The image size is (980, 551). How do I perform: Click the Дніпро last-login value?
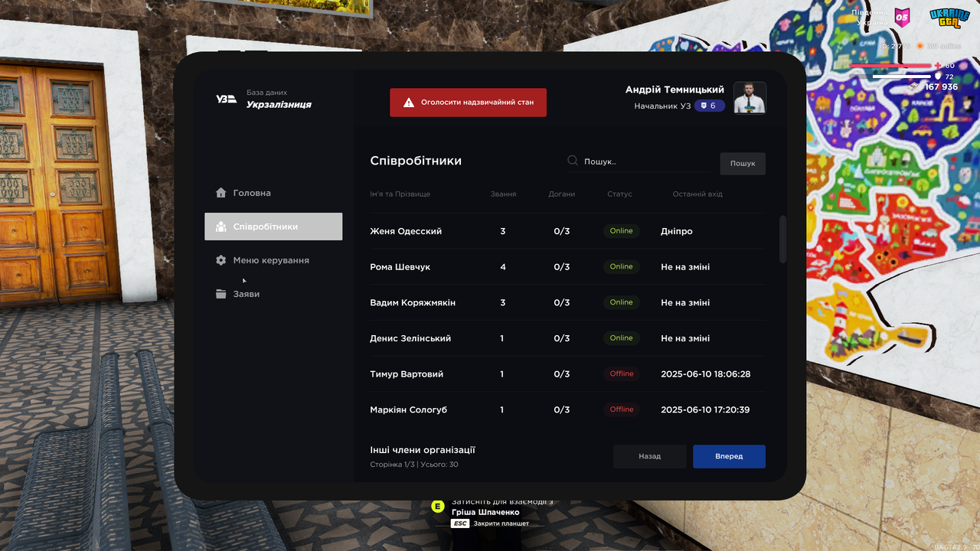[677, 231]
